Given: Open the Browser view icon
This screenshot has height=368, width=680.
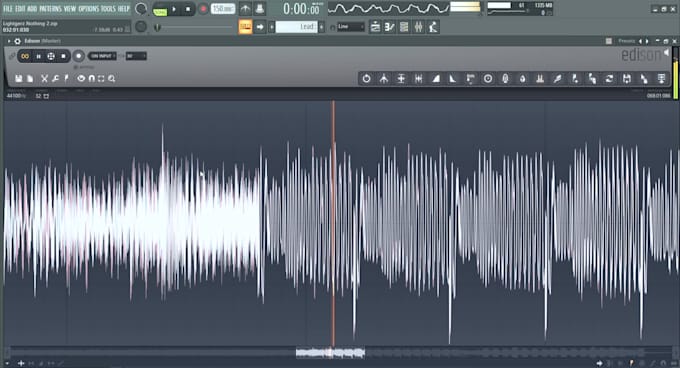Looking at the screenshot, I should 433,27.
